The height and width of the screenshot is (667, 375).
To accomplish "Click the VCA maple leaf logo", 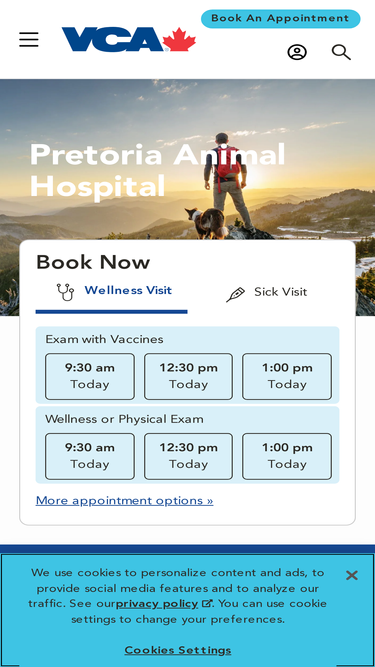I will [129, 40].
